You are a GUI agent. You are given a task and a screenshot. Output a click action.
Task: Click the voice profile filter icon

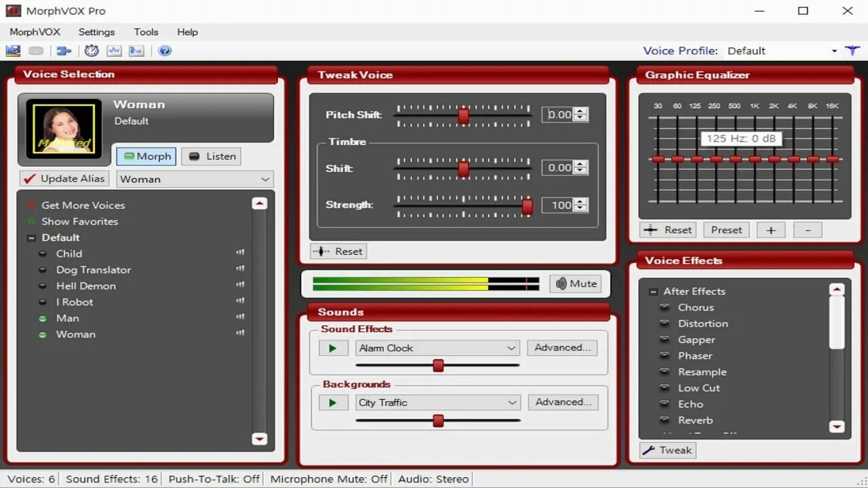tap(852, 51)
